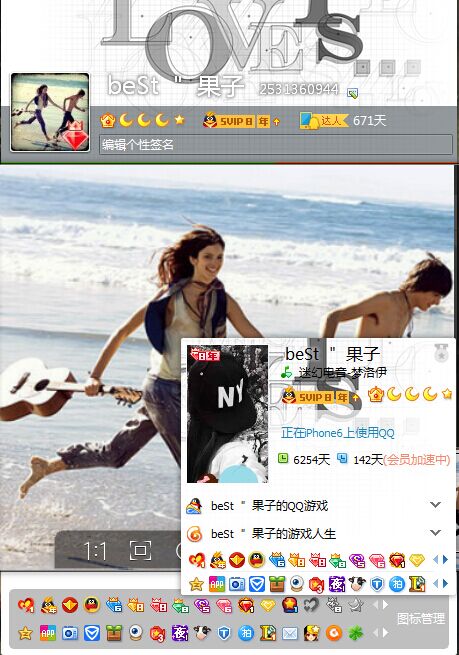Click the beach profile avatar thumbnail
The image size is (459, 655).
[x=50, y=112]
